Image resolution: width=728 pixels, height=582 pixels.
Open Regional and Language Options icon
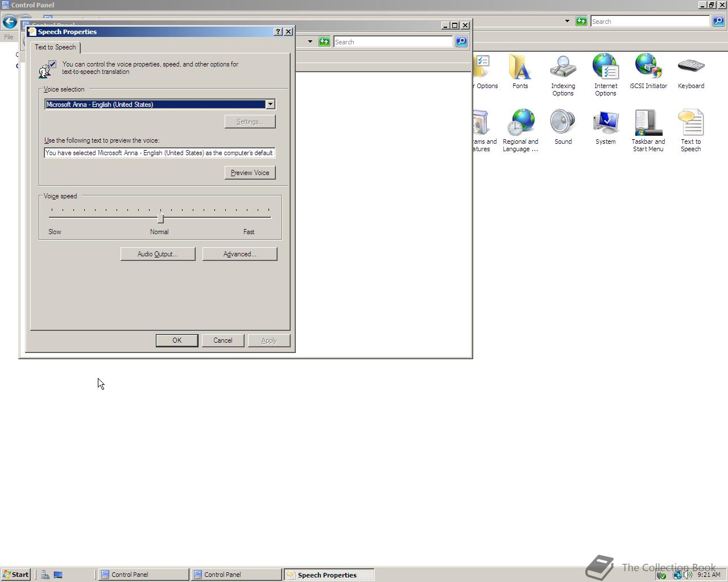point(520,131)
